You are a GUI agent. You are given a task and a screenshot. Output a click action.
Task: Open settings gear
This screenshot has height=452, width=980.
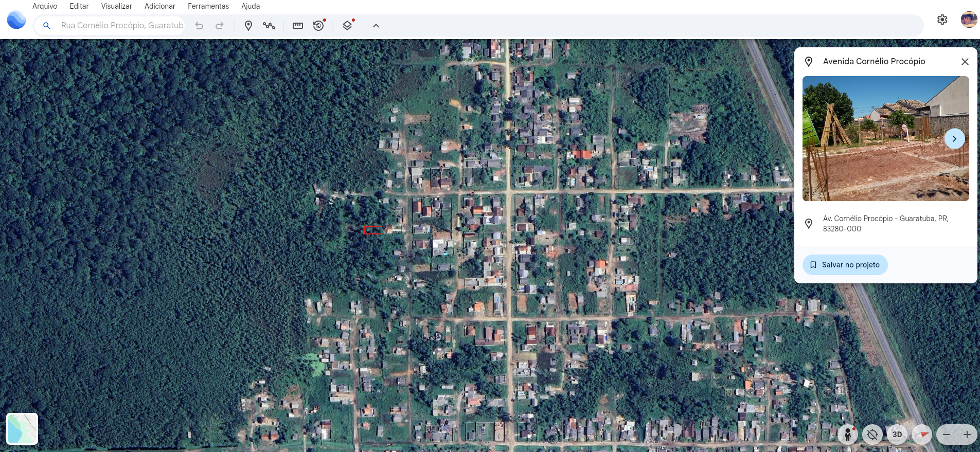tap(942, 20)
